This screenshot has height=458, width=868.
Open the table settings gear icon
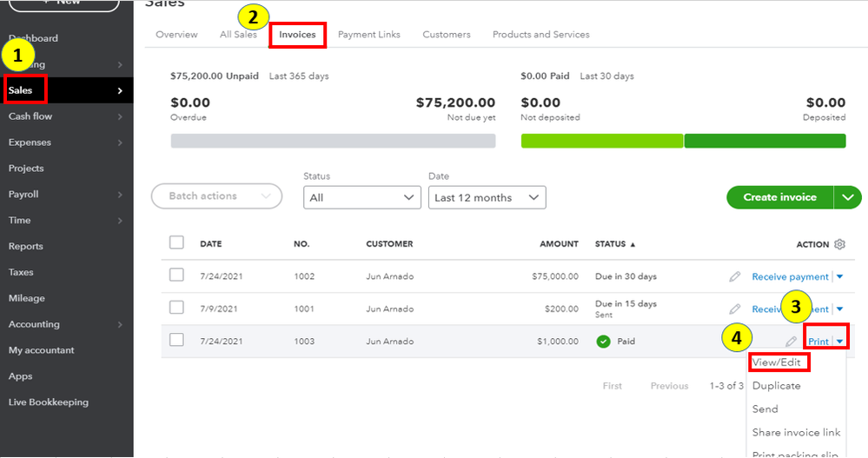[x=839, y=244]
